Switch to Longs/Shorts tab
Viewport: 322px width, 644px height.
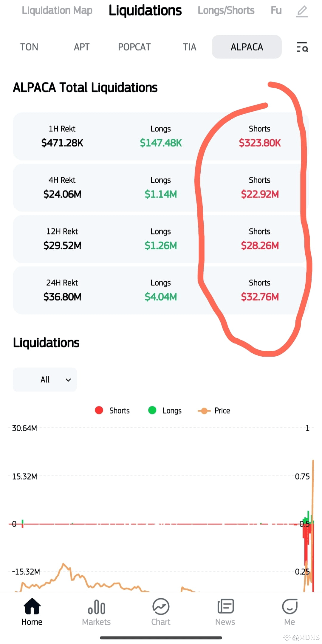pyautogui.click(x=226, y=10)
